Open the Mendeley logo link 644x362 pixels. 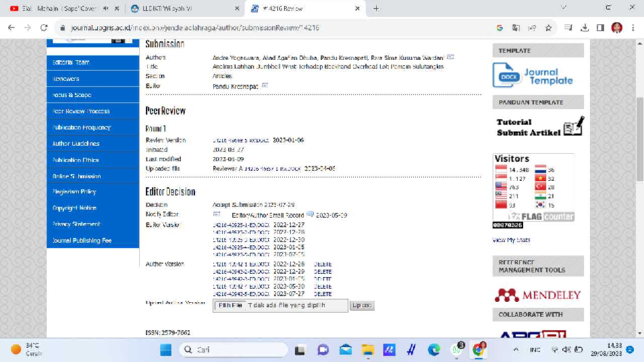(x=538, y=295)
